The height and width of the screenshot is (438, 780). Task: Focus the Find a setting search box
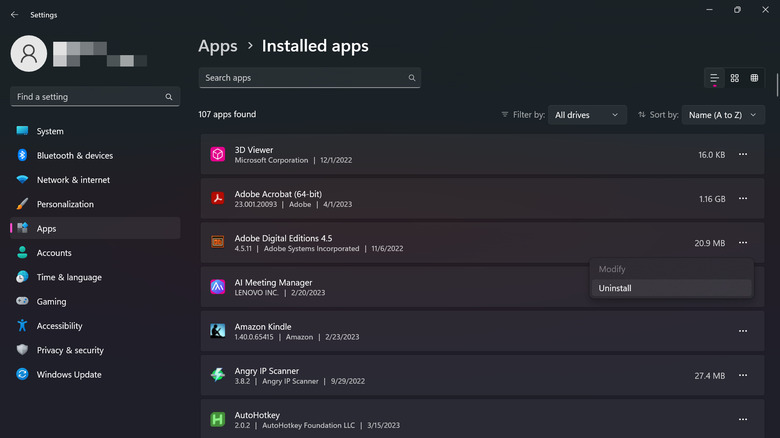click(88, 97)
